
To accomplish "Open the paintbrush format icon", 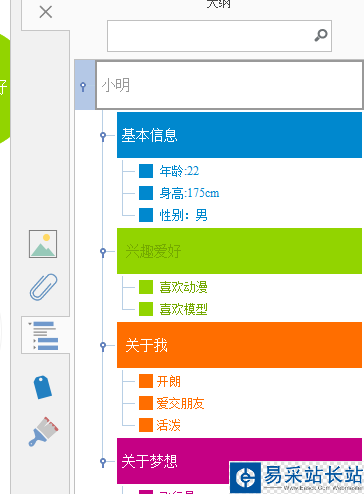I will 43,431.
